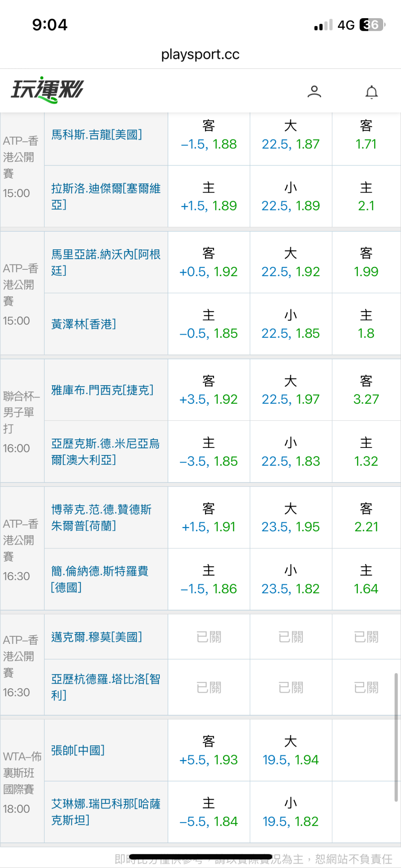401x868 pixels.
Task: Select home spread +1.5, 1.89 odds
Action: coord(209,206)
